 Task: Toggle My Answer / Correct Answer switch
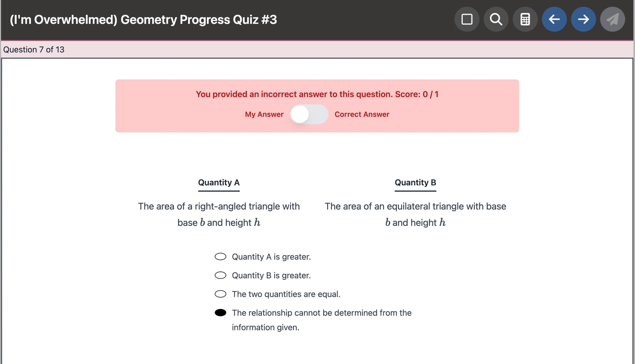309,114
